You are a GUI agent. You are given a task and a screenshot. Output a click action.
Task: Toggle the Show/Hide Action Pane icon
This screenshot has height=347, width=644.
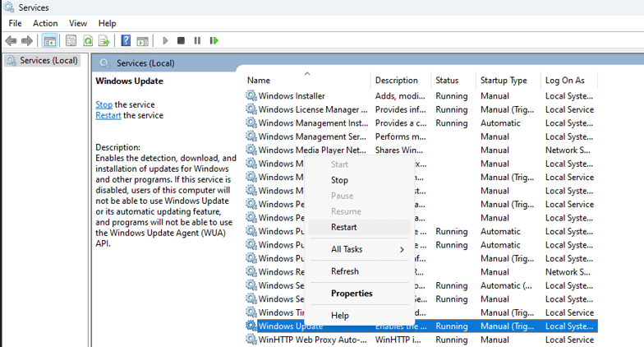pyautogui.click(x=143, y=41)
